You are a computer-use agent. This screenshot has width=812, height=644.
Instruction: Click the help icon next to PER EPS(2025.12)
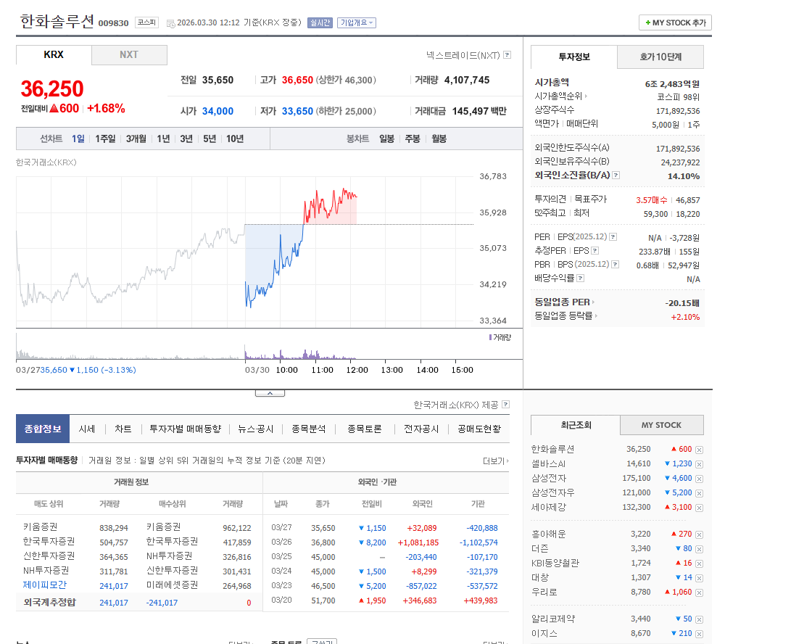[613, 236]
